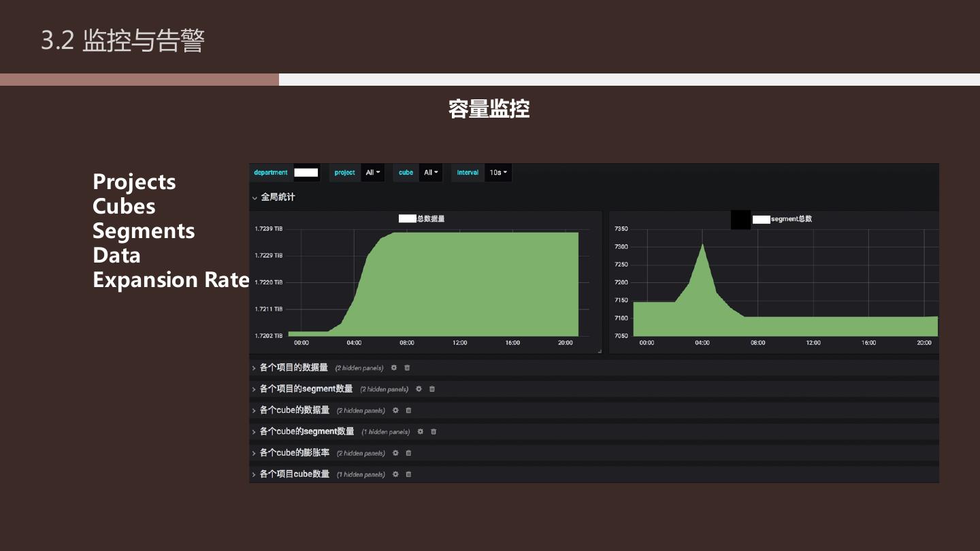Click the 1.7202 TiB axis label

[x=269, y=336]
